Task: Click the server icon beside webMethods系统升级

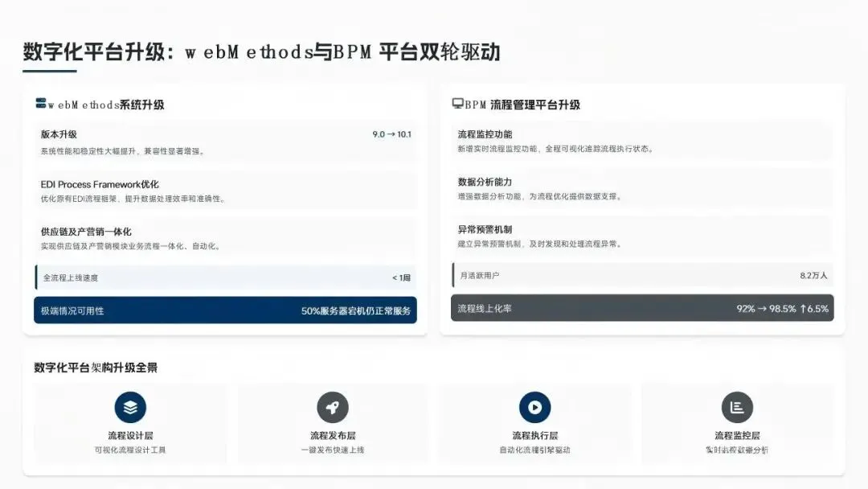Action: 41,103
